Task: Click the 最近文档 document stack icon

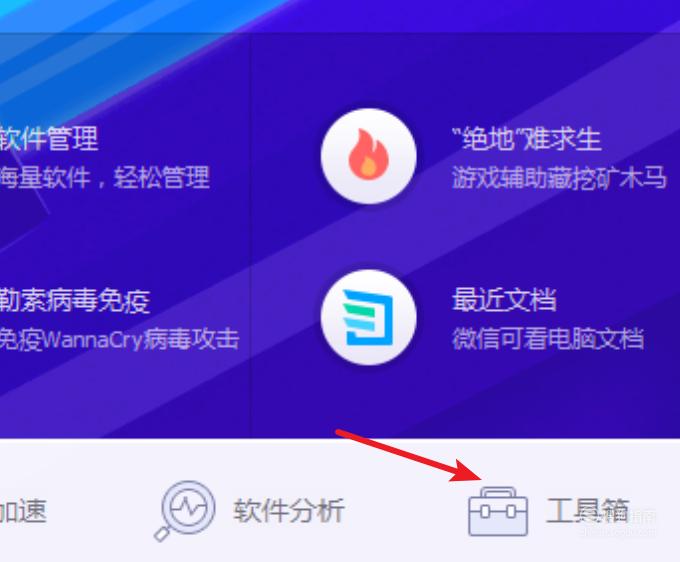Action: 368,317
